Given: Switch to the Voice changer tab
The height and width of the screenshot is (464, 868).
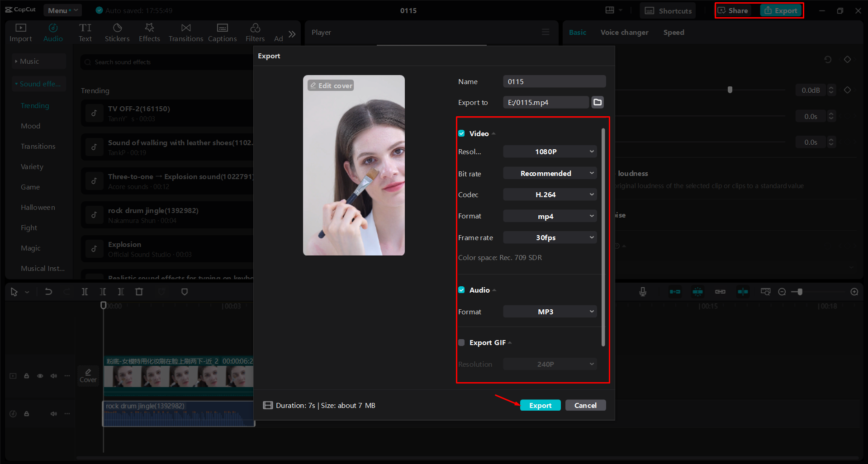Looking at the screenshot, I should click(624, 32).
